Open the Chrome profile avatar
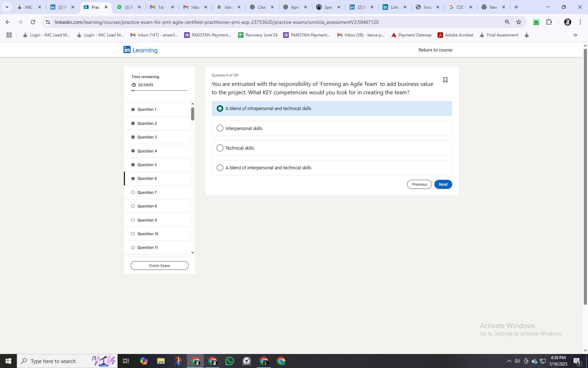 click(567, 22)
